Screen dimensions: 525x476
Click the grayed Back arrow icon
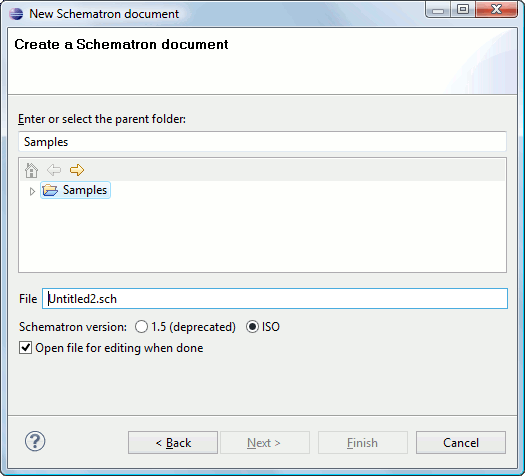(54, 170)
